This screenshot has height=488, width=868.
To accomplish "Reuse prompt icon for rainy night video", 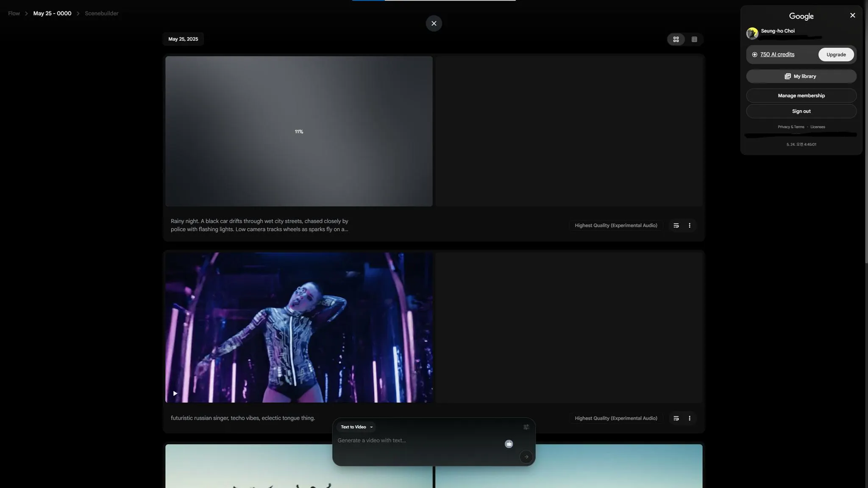I will click(x=676, y=225).
